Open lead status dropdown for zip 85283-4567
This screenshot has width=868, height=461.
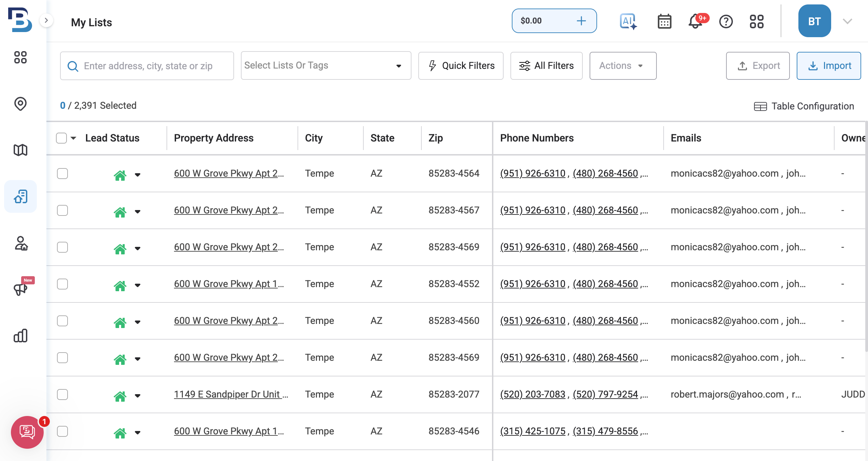pos(138,212)
